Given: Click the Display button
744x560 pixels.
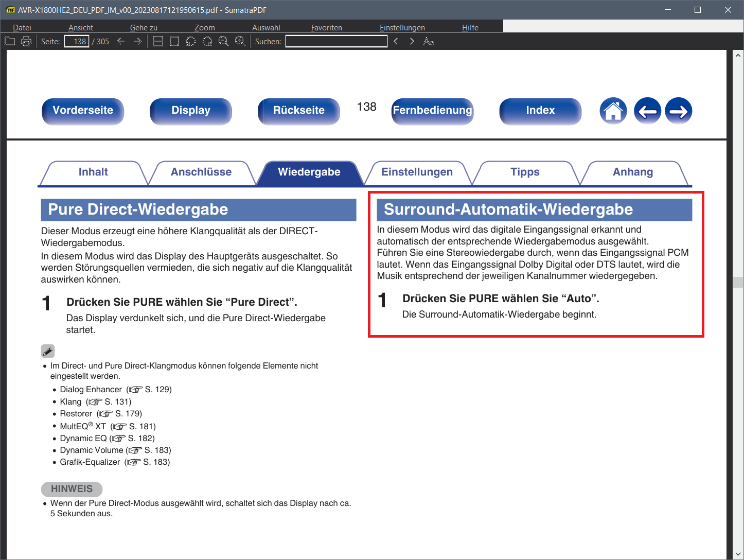Looking at the screenshot, I should click(191, 111).
